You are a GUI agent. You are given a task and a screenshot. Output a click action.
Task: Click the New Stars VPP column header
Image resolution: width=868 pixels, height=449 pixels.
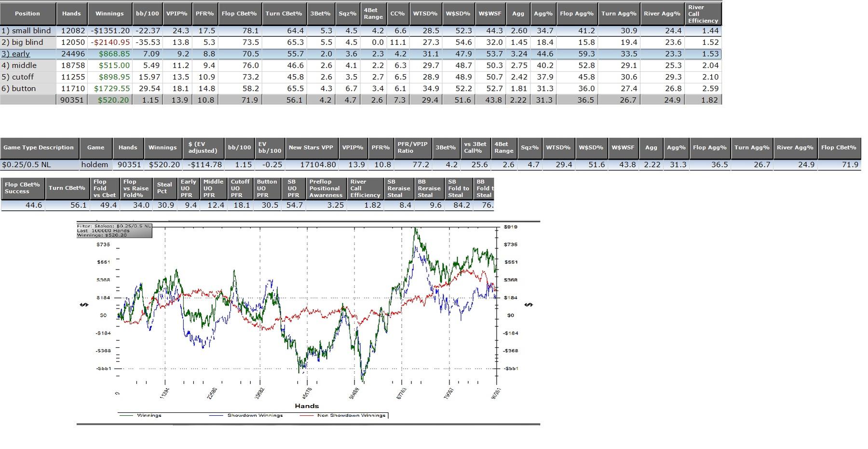pyautogui.click(x=311, y=148)
